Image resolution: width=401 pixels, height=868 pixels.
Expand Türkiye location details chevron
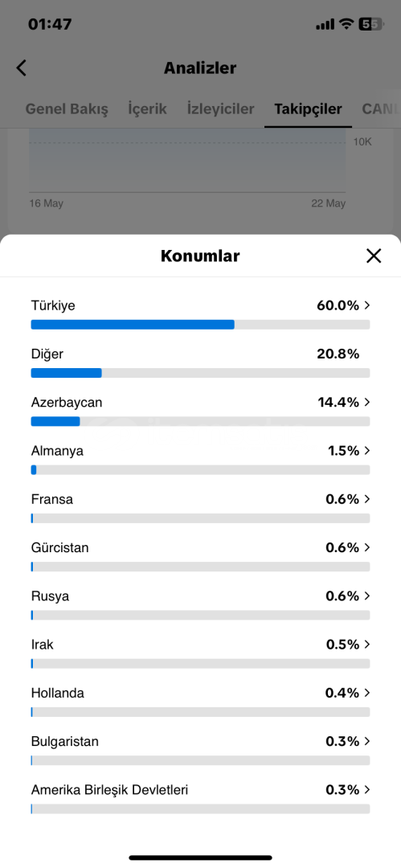(x=366, y=305)
